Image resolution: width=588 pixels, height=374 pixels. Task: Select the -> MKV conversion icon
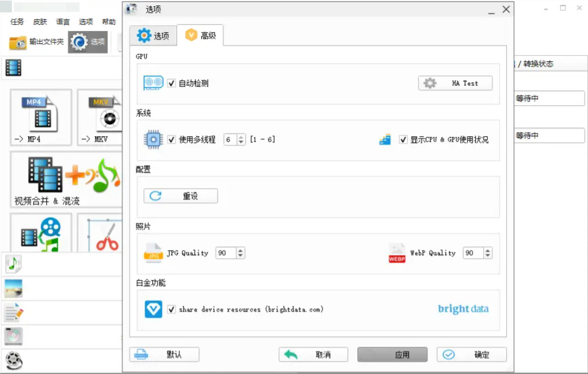click(x=100, y=117)
